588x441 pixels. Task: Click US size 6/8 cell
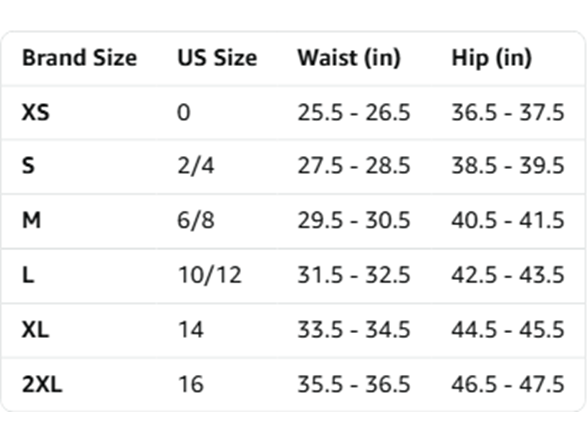coord(196,220)
